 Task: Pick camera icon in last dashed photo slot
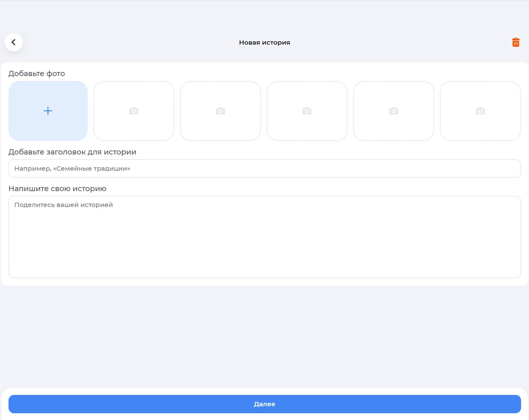pos(480,111)
